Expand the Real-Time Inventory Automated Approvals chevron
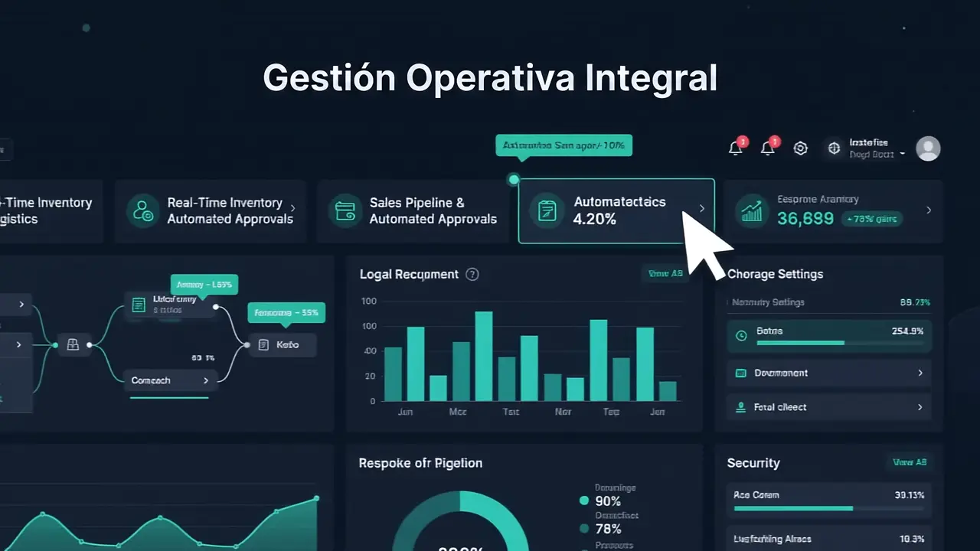 tap(293, 208)
